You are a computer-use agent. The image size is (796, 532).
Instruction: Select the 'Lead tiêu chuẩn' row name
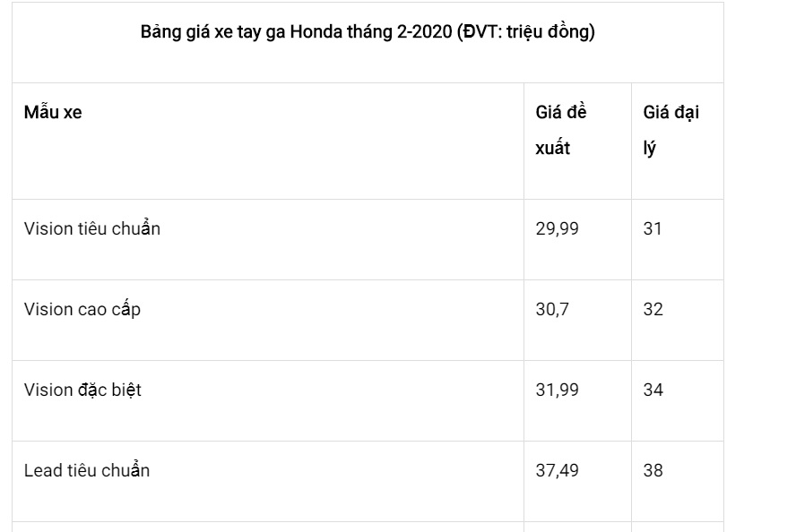(x=87, y=470)
